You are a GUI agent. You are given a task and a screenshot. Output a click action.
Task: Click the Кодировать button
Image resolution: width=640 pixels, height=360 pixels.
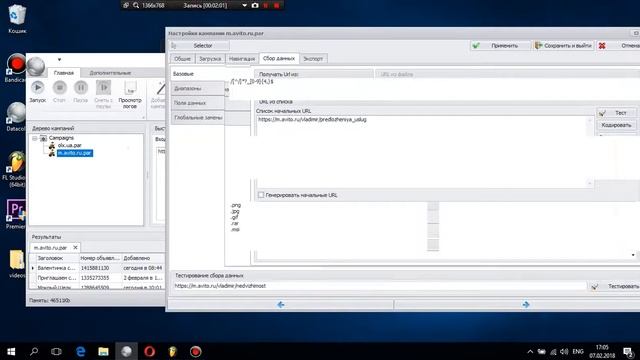[616, 125]
